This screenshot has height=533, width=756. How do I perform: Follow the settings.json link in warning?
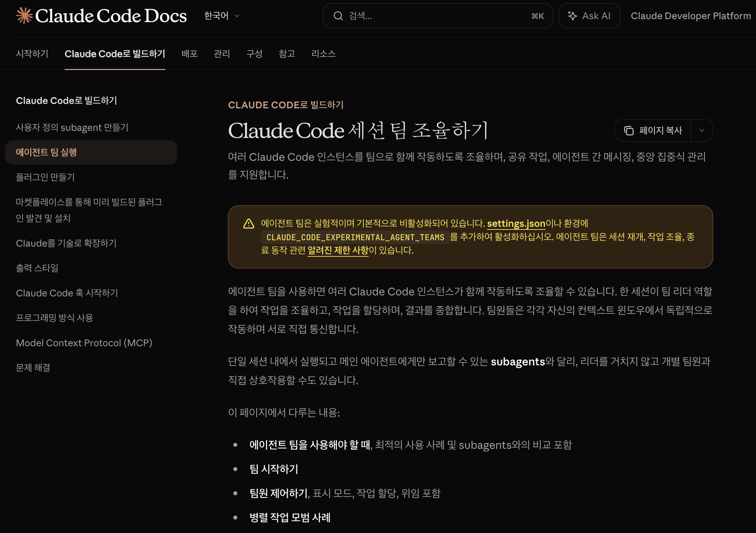point(516,223)
